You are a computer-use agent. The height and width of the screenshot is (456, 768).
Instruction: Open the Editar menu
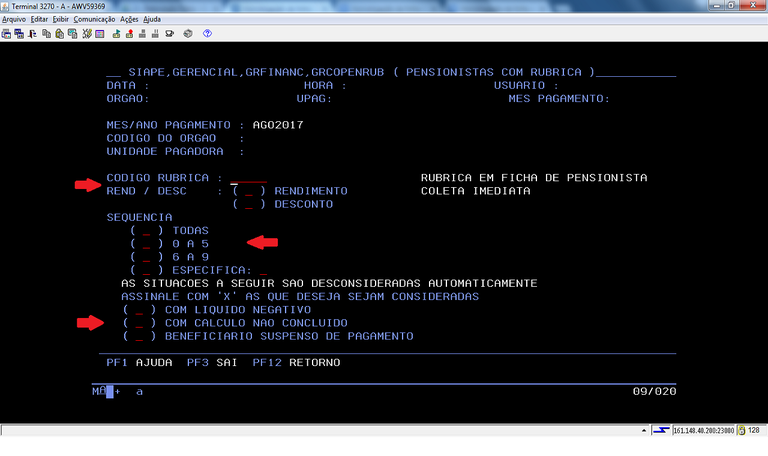tap(39, 20)
